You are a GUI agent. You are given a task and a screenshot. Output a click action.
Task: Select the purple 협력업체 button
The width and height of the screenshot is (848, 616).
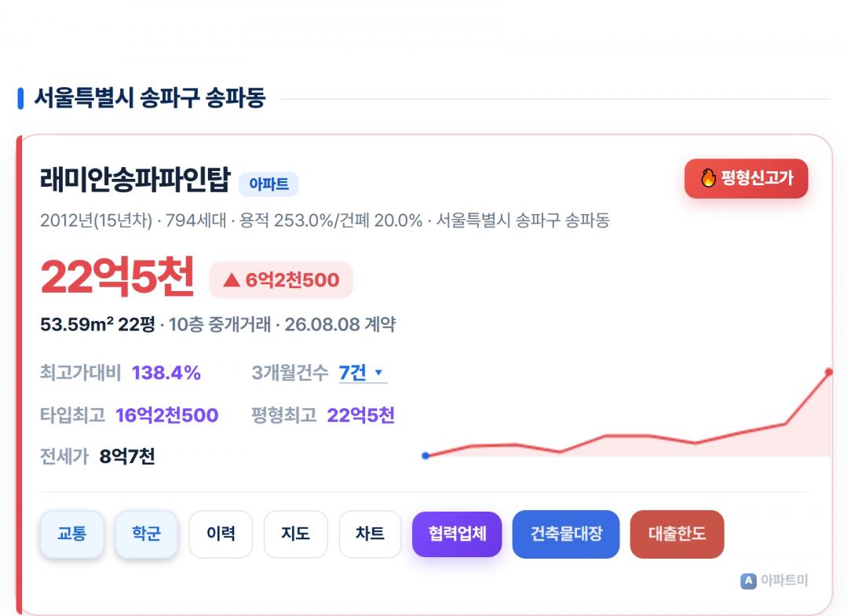tap(457, 534)
